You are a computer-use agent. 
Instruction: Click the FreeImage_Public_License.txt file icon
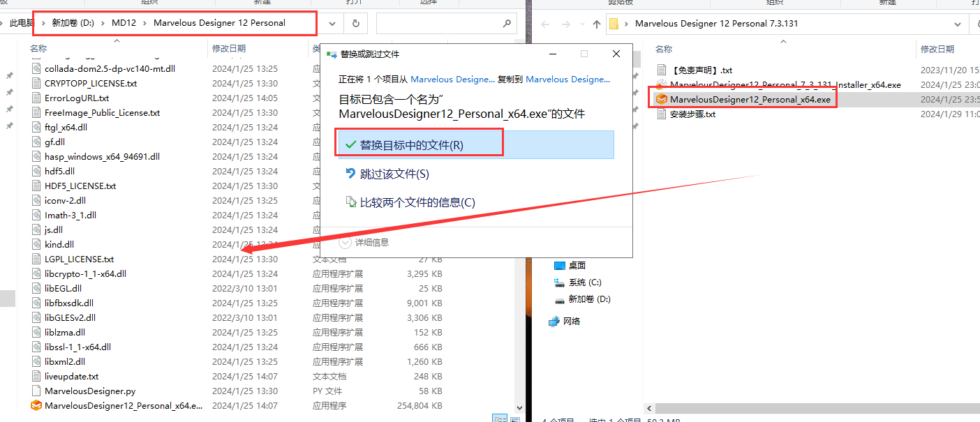click(38, 112)
